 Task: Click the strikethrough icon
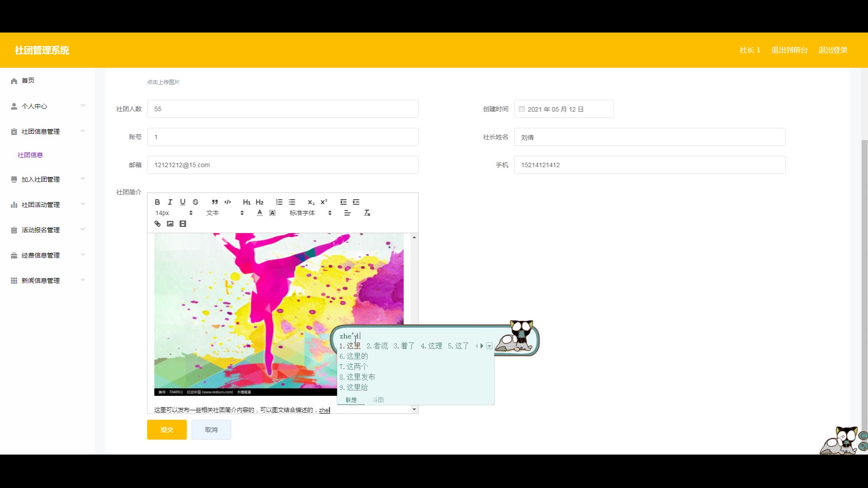point(195,202)
